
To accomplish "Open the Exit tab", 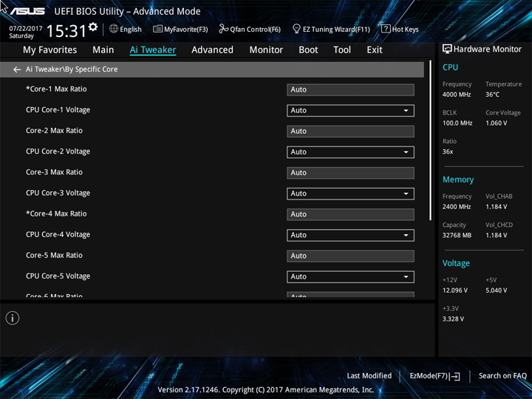I will 375,50.
